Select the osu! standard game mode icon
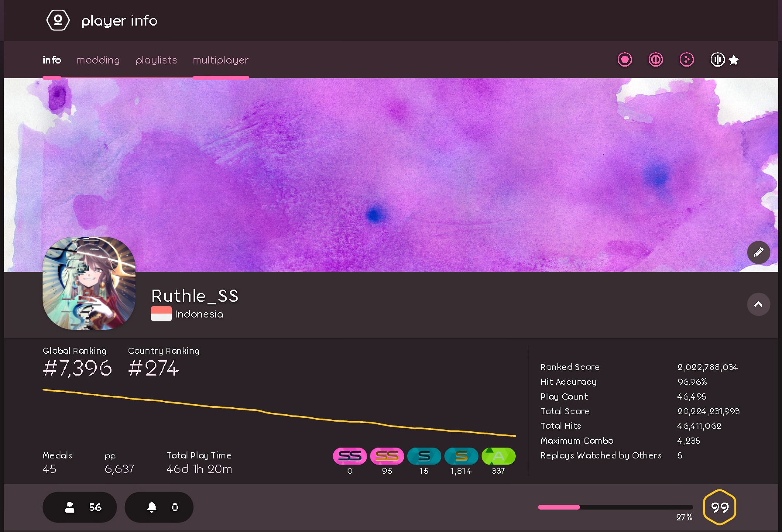The height and width of the screenshot is (532, 782). pyautogui.click(x=624, y=60)
